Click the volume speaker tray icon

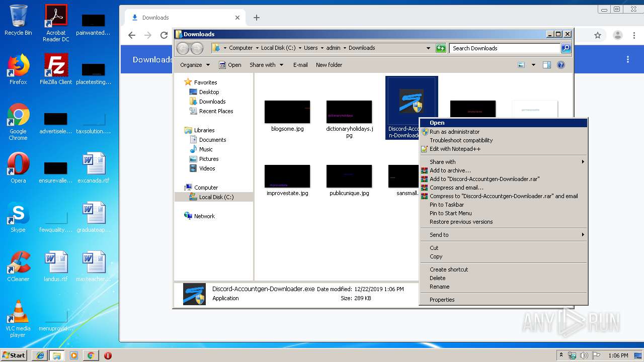click(585, 355)
